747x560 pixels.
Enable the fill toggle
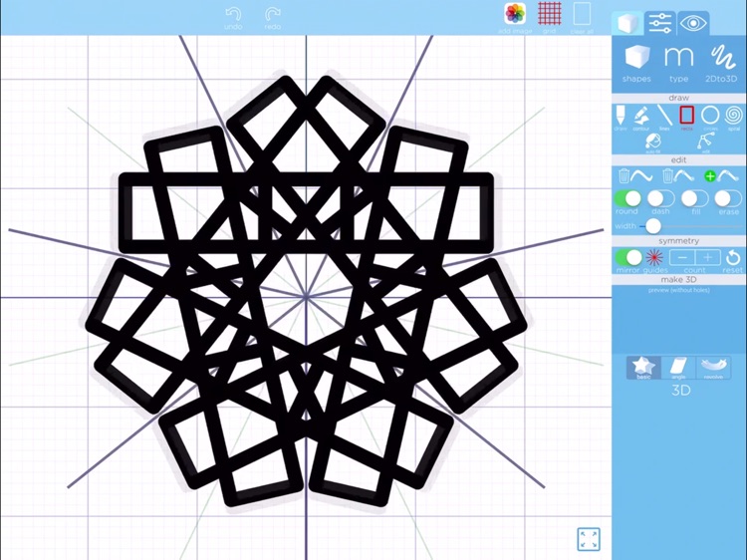(x=694, y=198)
